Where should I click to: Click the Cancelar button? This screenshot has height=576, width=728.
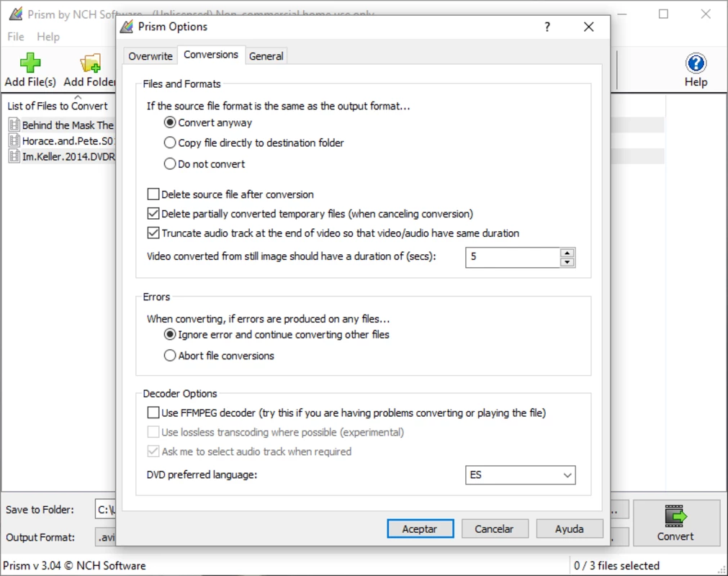pyautogui.click(x=495, y=528)
